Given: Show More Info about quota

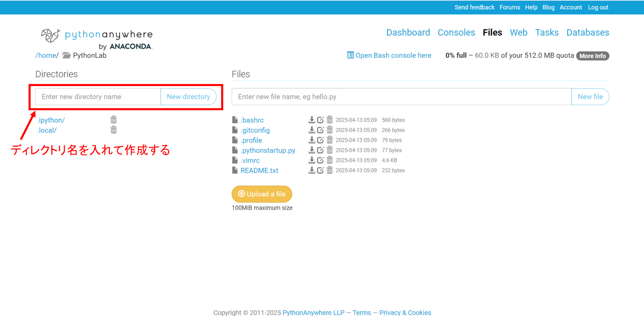Looking at the screenshot, I should click(x=592, y=56).
